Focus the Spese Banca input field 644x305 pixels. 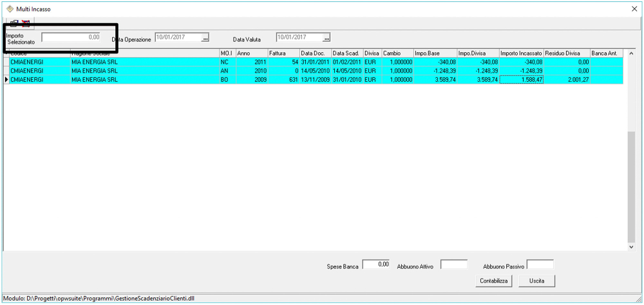click(x=376, y=264)
